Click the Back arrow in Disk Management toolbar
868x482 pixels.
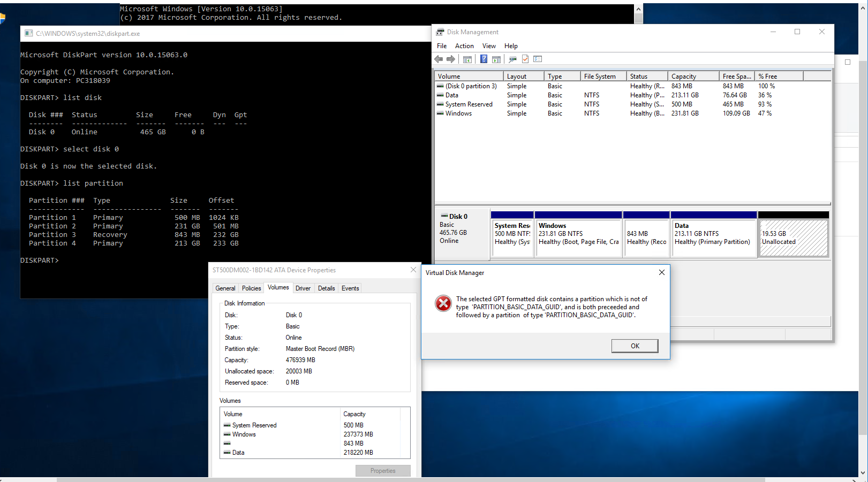tap(439, 59)
